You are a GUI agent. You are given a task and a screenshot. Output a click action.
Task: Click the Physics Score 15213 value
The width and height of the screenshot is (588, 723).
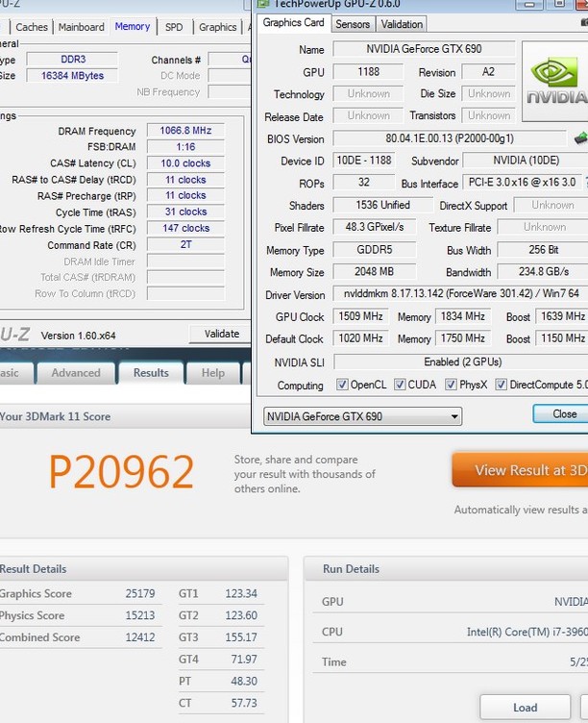click(140, 615)
